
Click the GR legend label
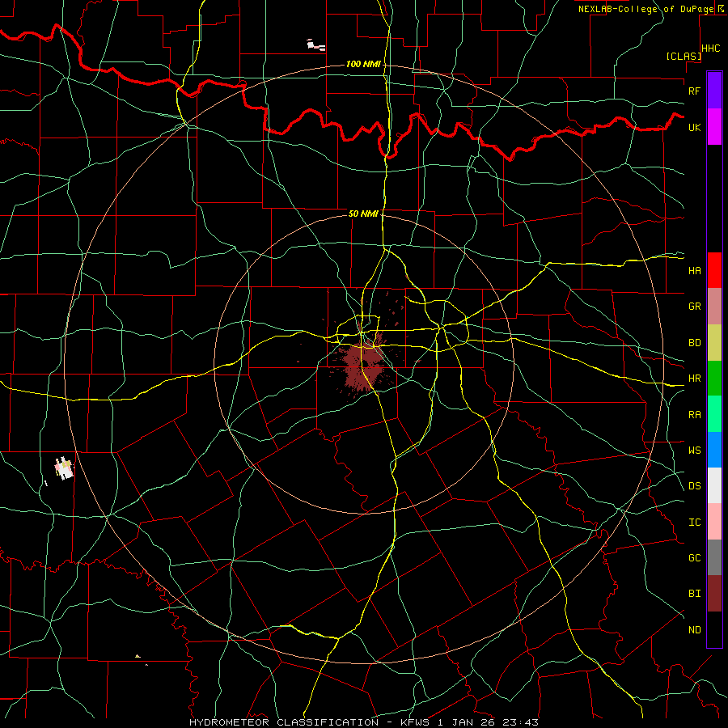point(695,307)
